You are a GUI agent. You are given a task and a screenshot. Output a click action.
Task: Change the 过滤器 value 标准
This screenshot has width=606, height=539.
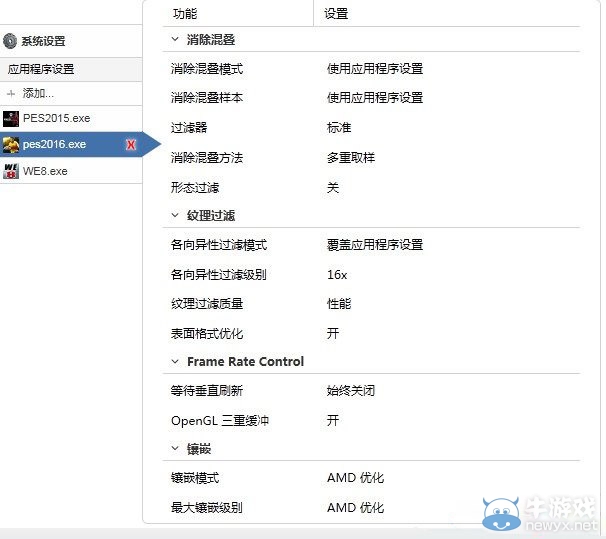click(339, 128)
